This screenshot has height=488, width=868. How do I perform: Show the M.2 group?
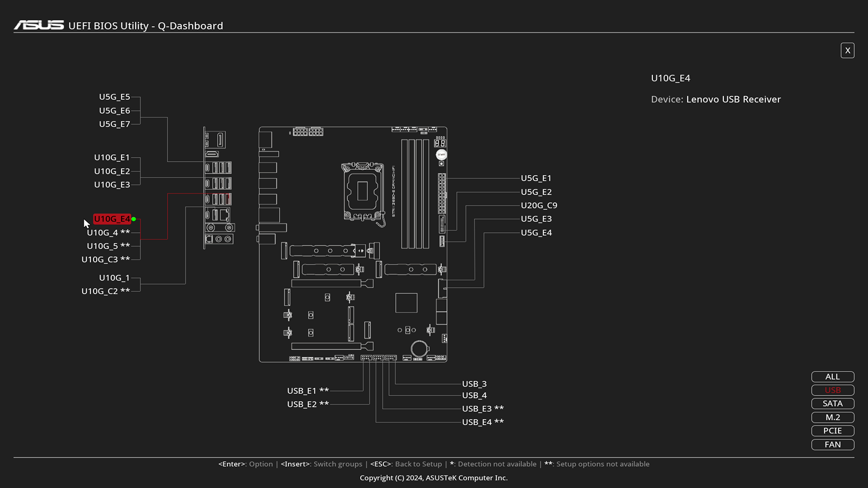point(832,418)
